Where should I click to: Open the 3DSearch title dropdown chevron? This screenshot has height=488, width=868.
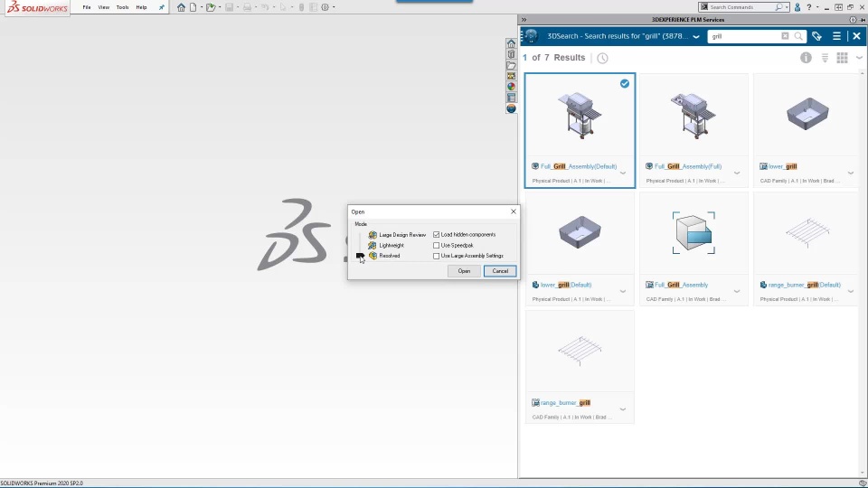(696, 36)
